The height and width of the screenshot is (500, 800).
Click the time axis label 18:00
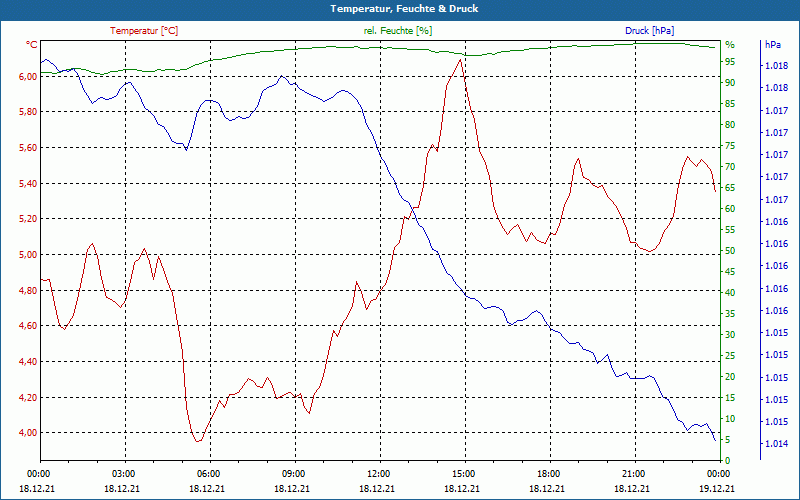pyautogui.click(x=550, y=473)
